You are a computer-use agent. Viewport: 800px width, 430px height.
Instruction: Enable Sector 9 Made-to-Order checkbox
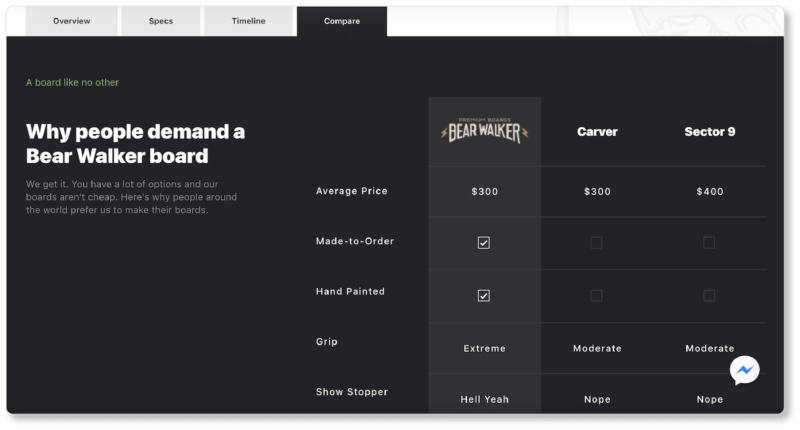709,243
